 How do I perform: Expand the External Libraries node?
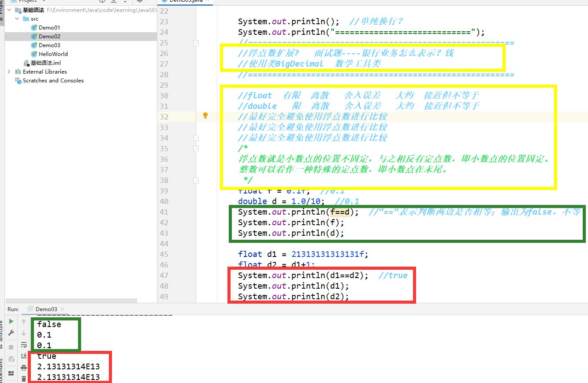[9, 71]
